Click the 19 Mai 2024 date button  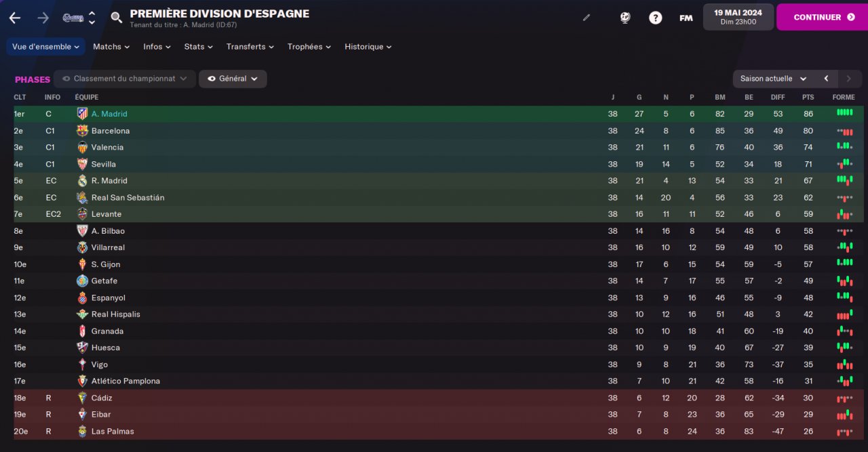[738, 17]
